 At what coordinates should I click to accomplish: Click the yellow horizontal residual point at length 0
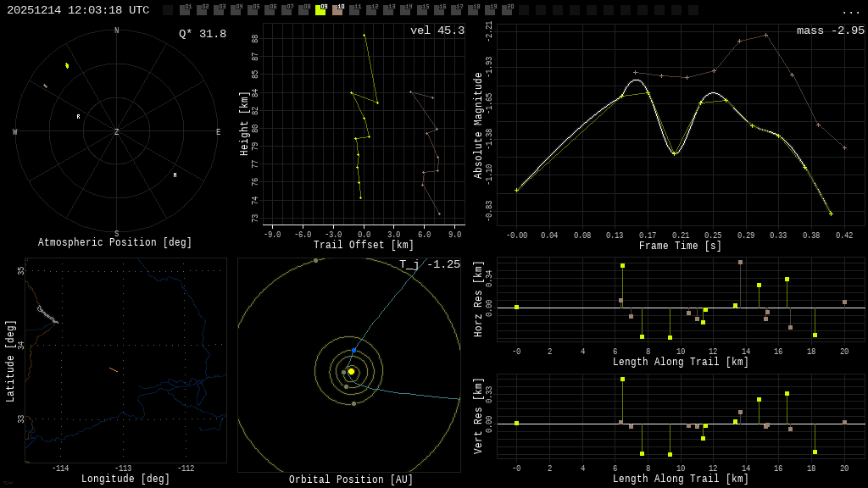(516, 307)
